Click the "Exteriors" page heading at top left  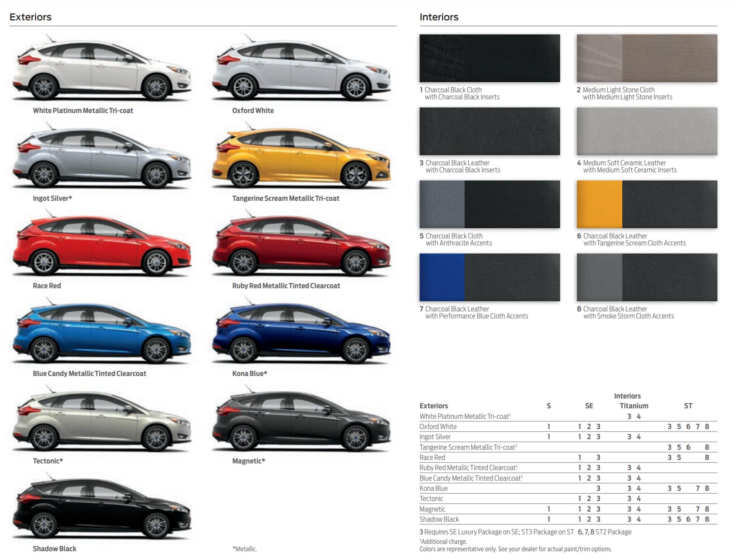click(x=31, y=17)
